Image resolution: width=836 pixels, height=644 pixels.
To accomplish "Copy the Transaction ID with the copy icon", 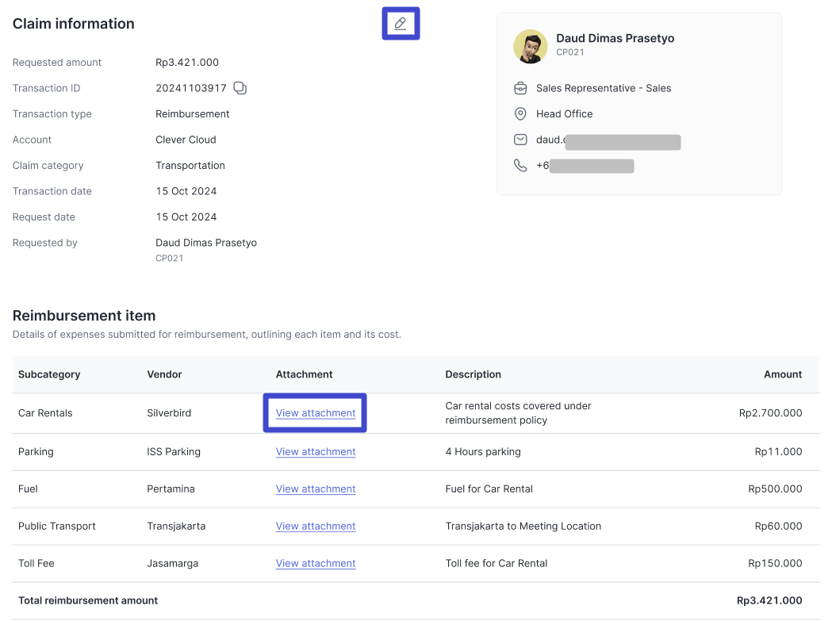I will (240, 88).
